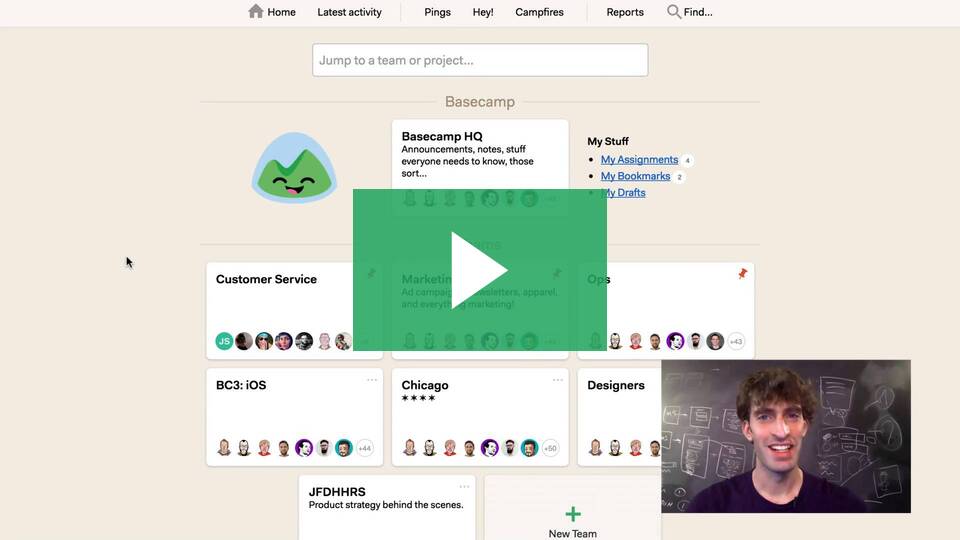Click the My Bookmarks count badge 2

[x=679, y=177]
